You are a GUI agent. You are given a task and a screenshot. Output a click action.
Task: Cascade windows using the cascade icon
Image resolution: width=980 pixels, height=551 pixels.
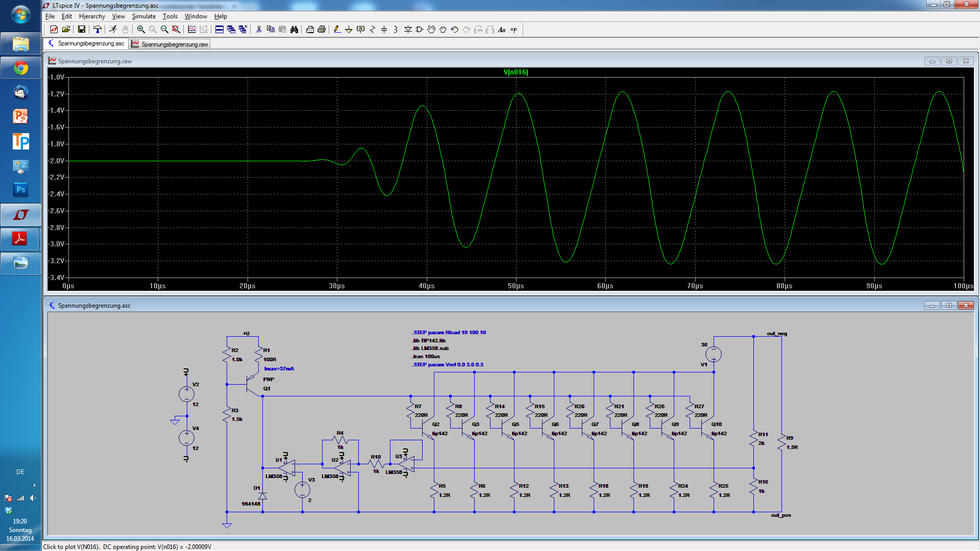(x=231, y=30)
